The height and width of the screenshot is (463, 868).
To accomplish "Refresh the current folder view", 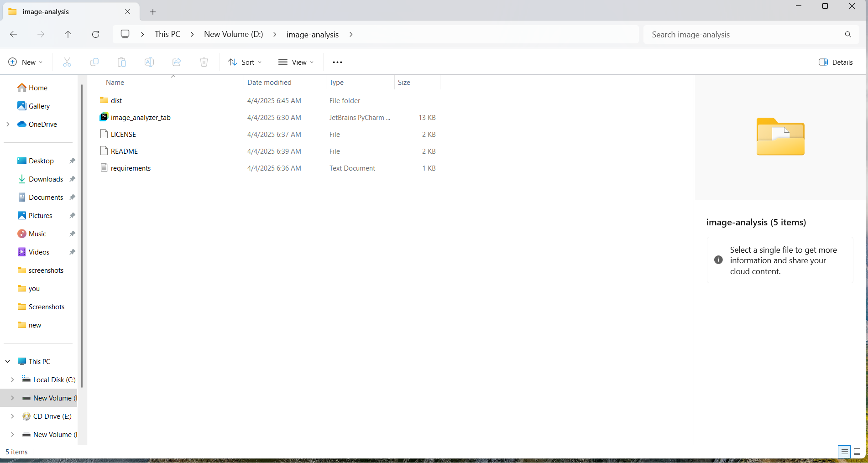I will tap(95, 34).
